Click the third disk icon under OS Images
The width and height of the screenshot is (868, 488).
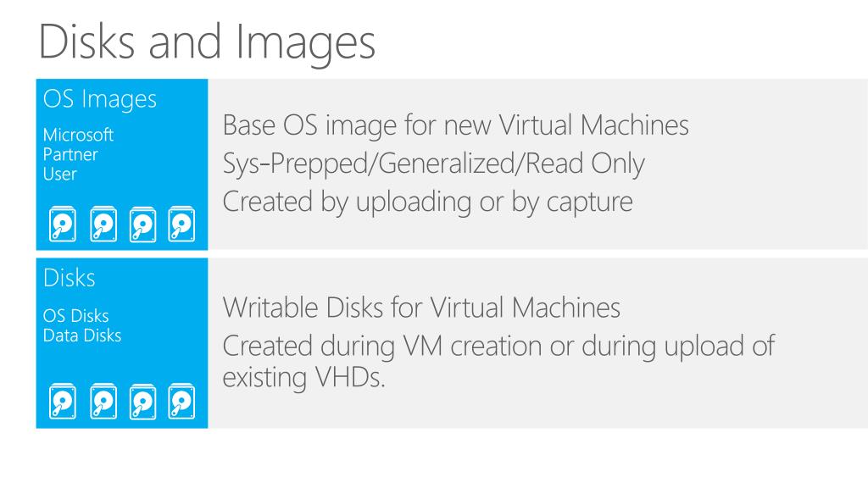point(142,224)
